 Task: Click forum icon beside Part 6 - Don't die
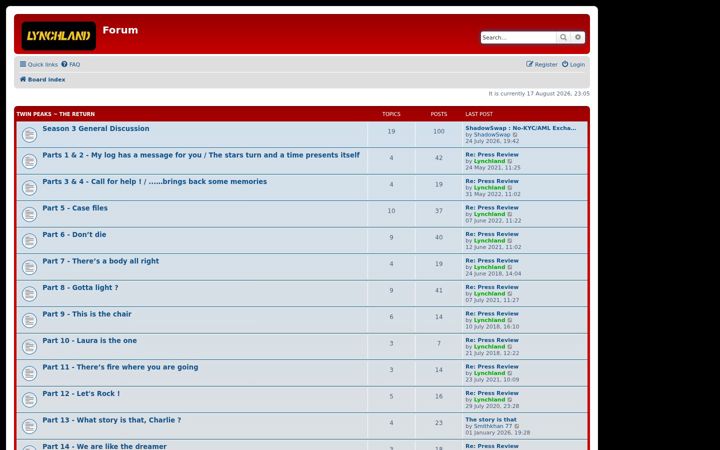tap(29, 241)
